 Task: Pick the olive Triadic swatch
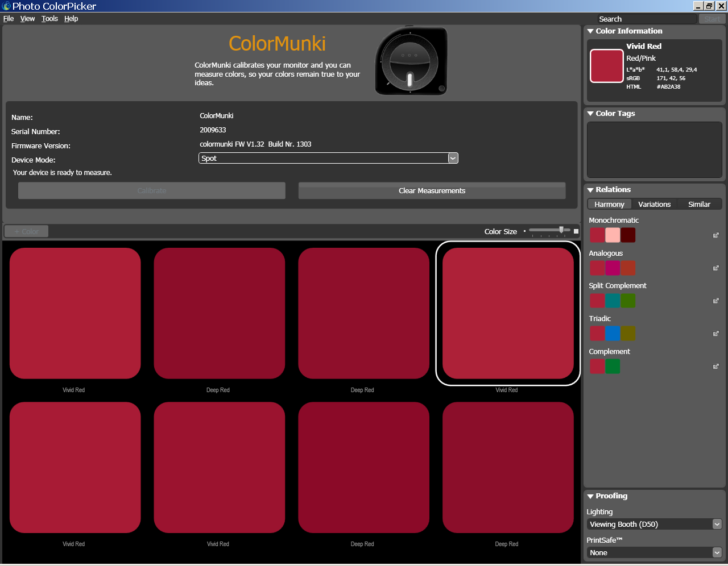[628, 334]
